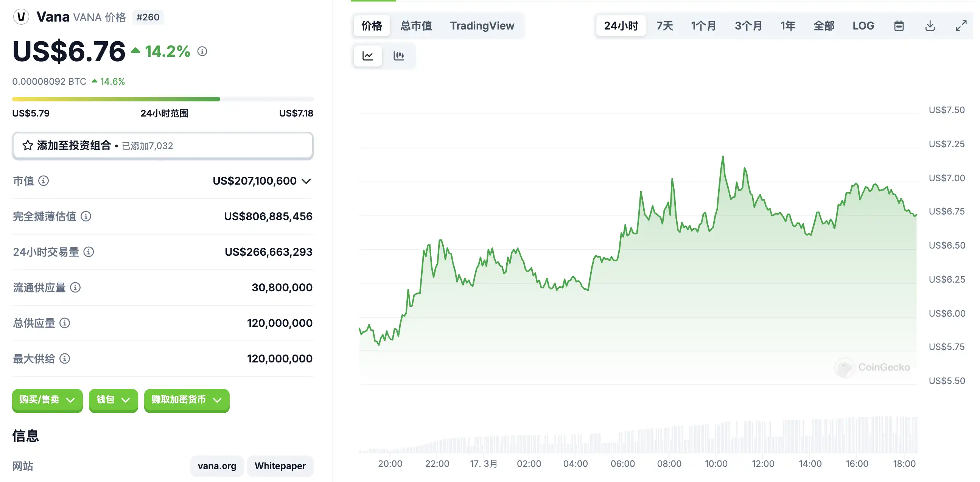
Task: Click the 24-hour range progress bar
Action: (x=163, y=99)
